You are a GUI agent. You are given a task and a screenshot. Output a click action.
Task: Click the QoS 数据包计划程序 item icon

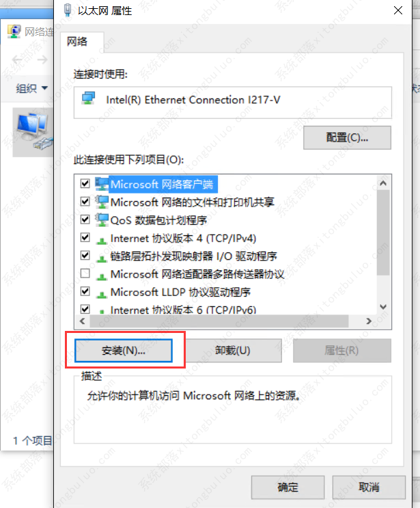pos(102,220)
